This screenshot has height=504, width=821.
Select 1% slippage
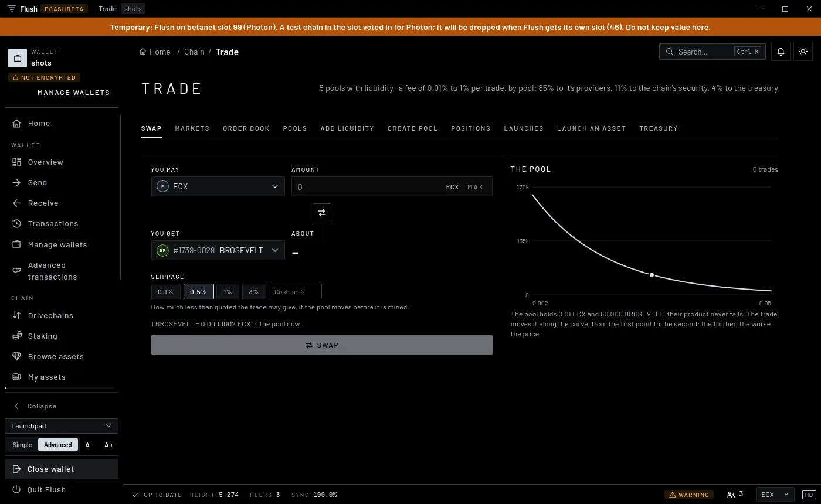pyautogui.click(x=228, y=292)
